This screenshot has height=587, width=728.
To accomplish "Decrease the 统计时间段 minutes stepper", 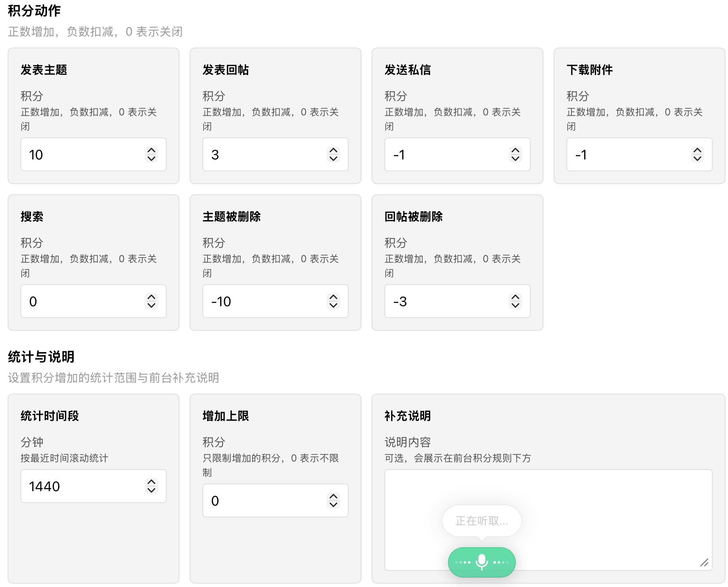I will pyautogui.click(x=151, y=490).
